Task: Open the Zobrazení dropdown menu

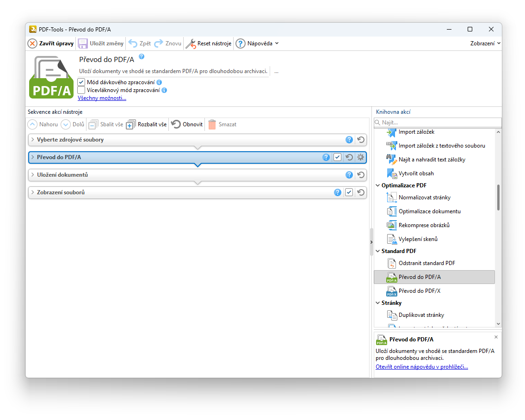Action: [x=485, y=43]
